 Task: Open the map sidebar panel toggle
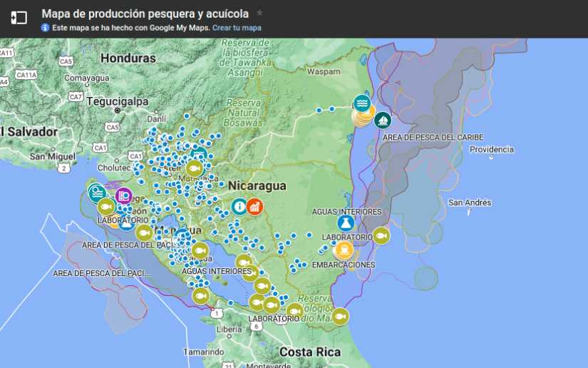click(19, 19)
